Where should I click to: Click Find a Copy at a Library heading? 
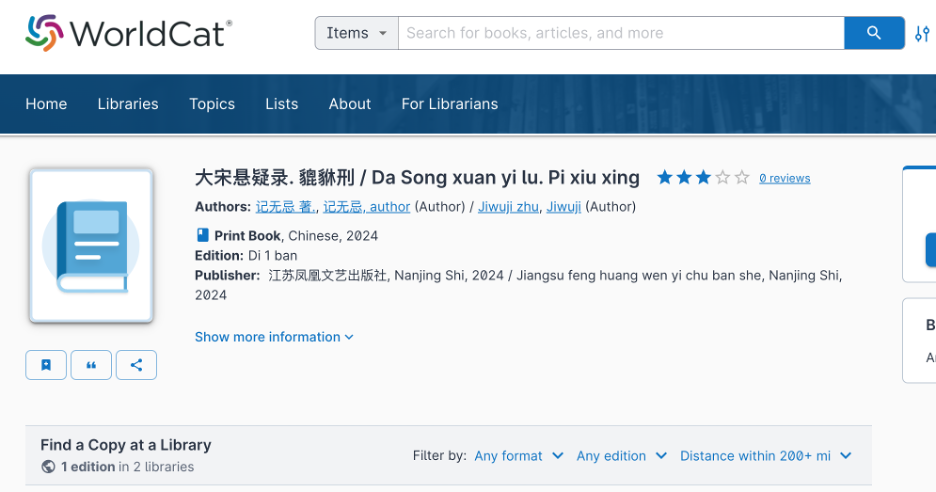pyautogui.click(x=126, y=445)
